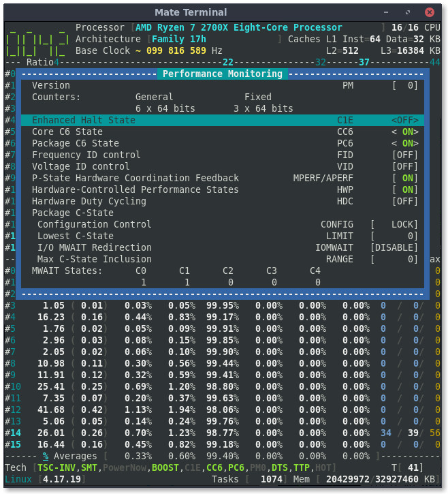Click the Architecture Family 17h value

[179, 39]
